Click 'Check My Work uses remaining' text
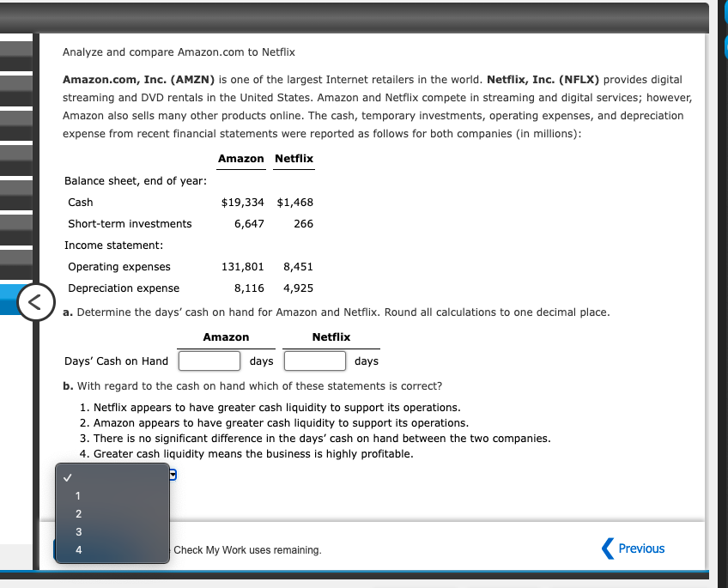This screenshot has height=588, width=728. (247, 550)
